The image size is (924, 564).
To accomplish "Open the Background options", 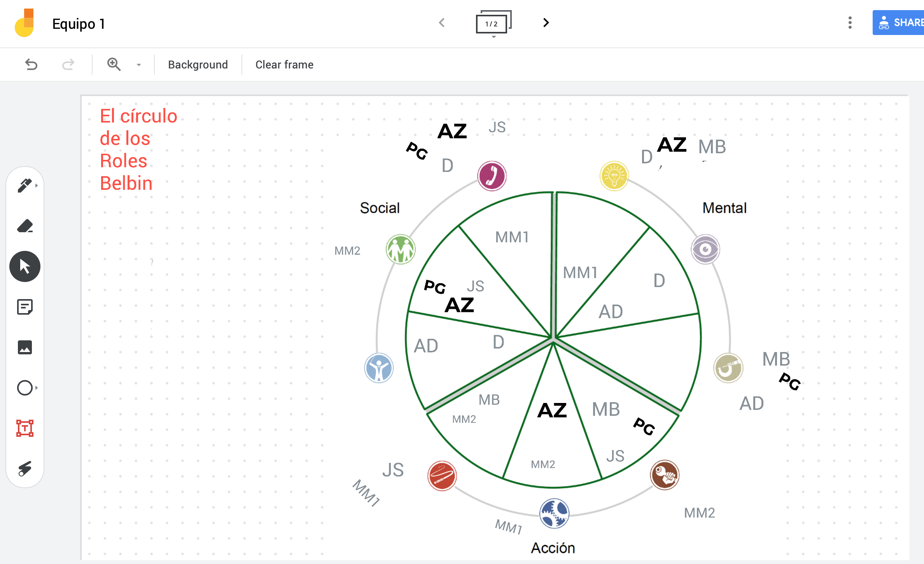I will (x=198, y=65).
